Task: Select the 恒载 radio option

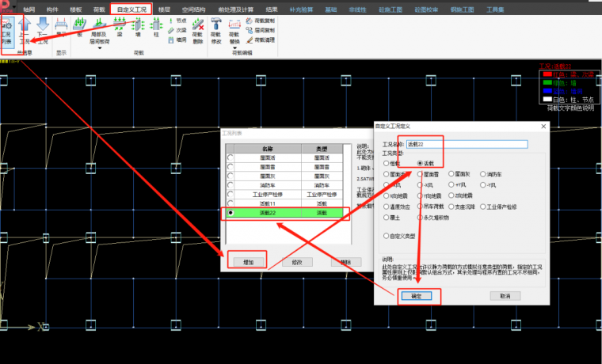Action: tap(387, 163)
